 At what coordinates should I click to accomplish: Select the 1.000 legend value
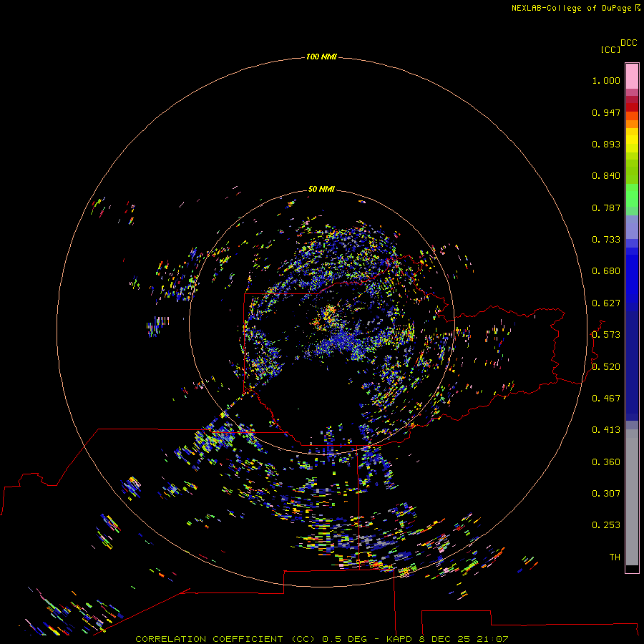point(606,80)
